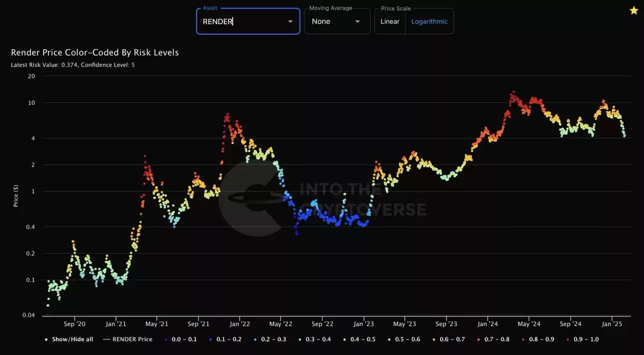Click the Jan '23 x-axis label
The image size is (644, 355).
pyautogui.click(x=364, y=324)
